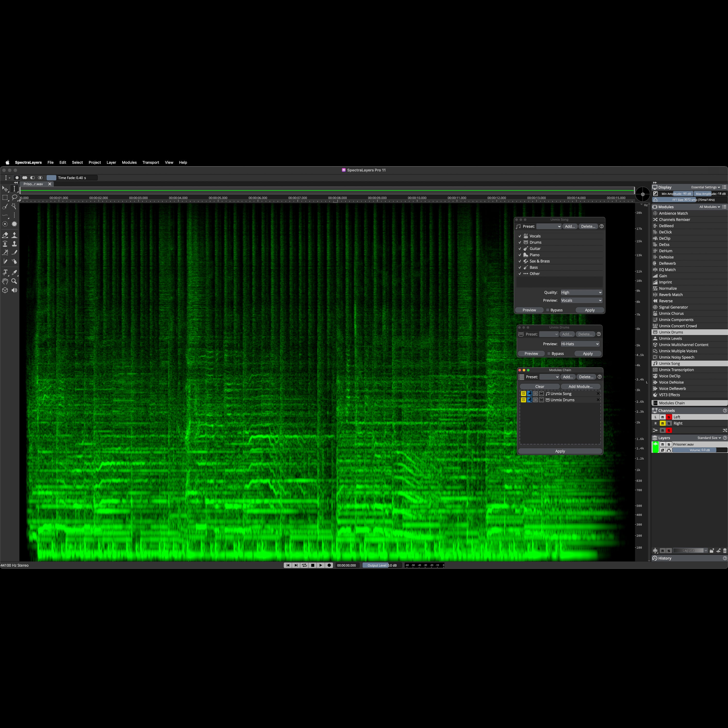Select the amplify tool
The width and height of the screenshot is (728, 728).
point(14,235)
